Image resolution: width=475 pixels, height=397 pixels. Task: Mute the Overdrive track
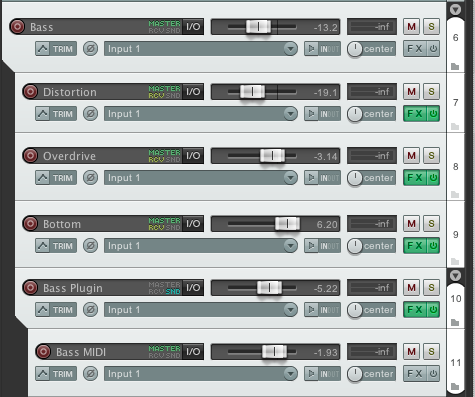411,156
